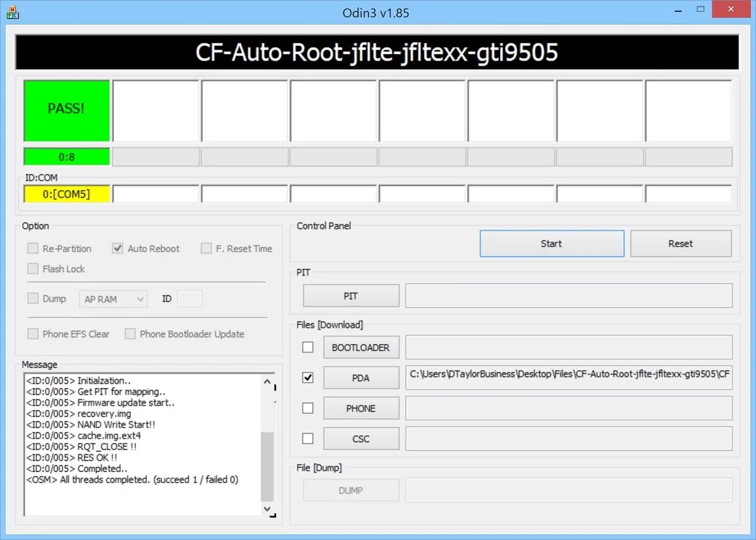Tick the CSC checkbox

click(x=307, y=439)
